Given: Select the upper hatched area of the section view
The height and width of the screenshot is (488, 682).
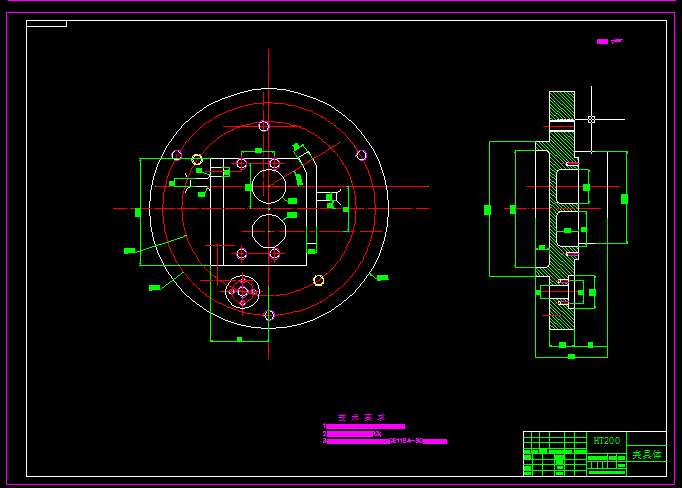Looking at the screenshot, I should click(x=562, y=106).
